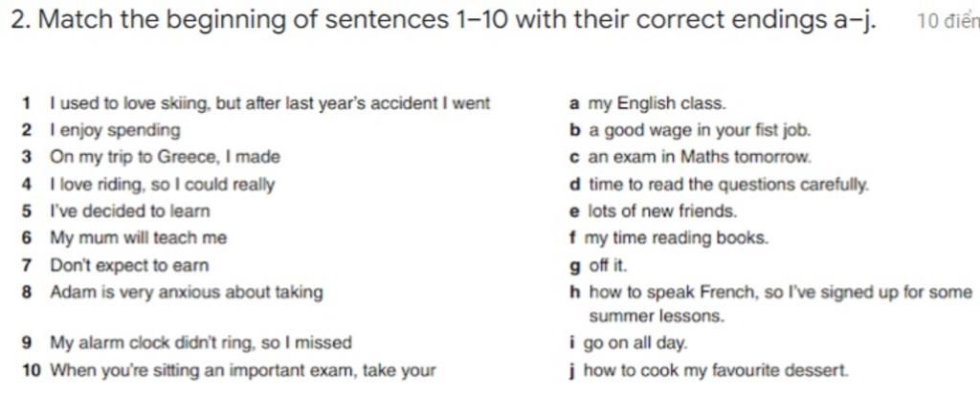Select sentence 4 'I love riding, so I could really'

(147, 185)
